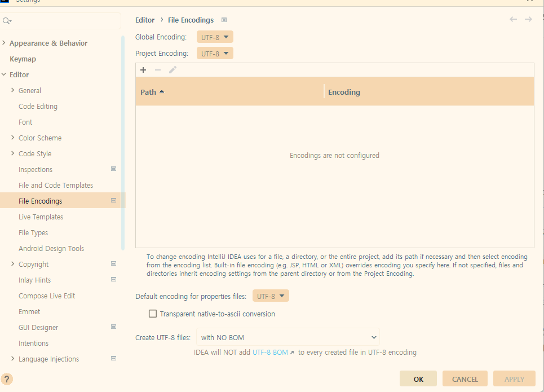Open File and Code Templates page
Screen dimensions: 544x392
56,186
